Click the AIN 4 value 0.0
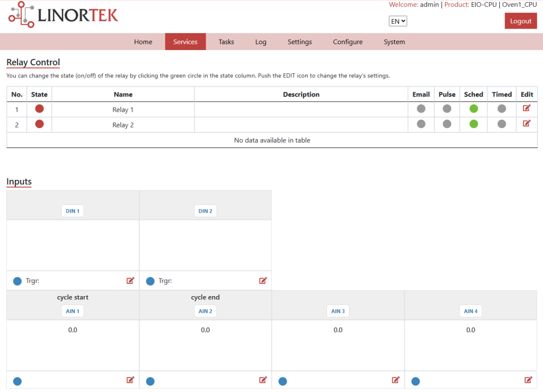This screenshot has height=392, width=543. 471,330
